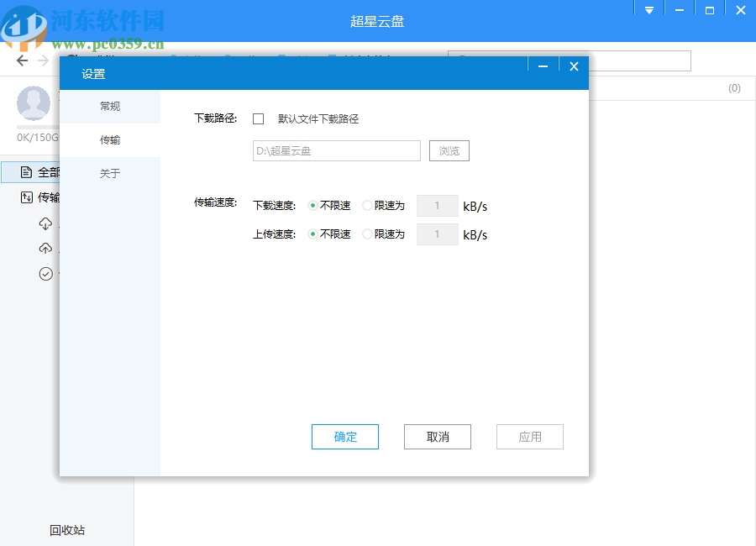756x546 pixels.
Task: Select 不限速 for 下载速度
Action: 312,206
